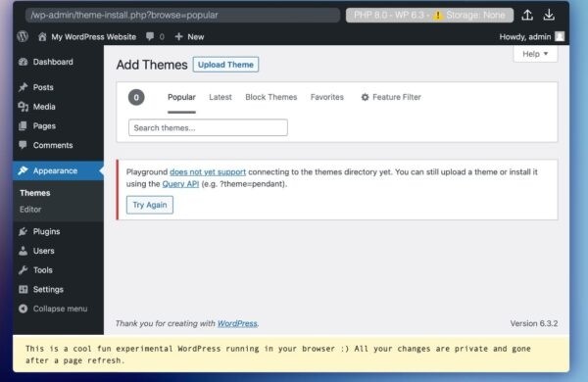Click Collapse menu text
Viewport: 588px width, 382px height.
point(60,309)
